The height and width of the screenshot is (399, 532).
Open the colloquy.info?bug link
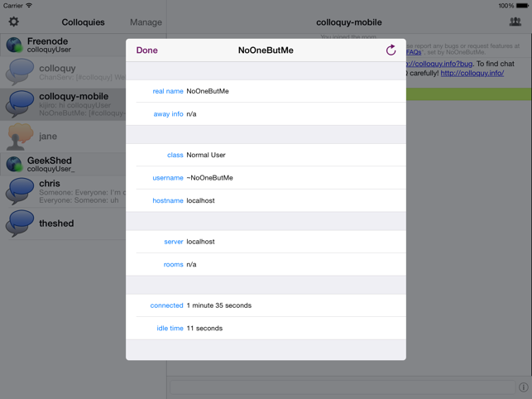tap(439, 64)
